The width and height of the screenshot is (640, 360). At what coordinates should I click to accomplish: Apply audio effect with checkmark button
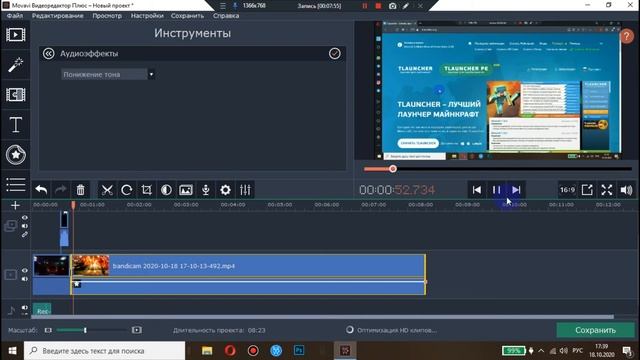click(x=335, y=53)
